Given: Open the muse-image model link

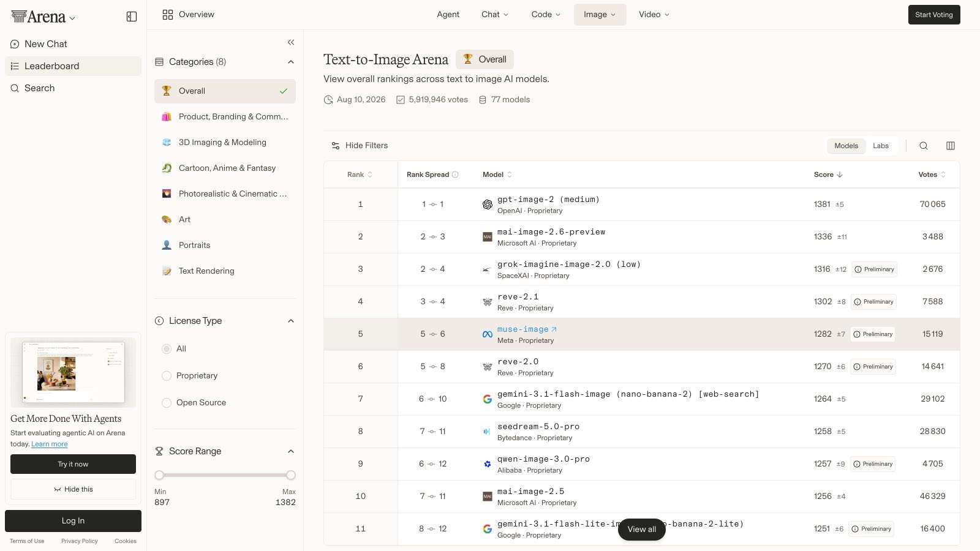Looking at the screenshot, I should click(x=527, y=329).
